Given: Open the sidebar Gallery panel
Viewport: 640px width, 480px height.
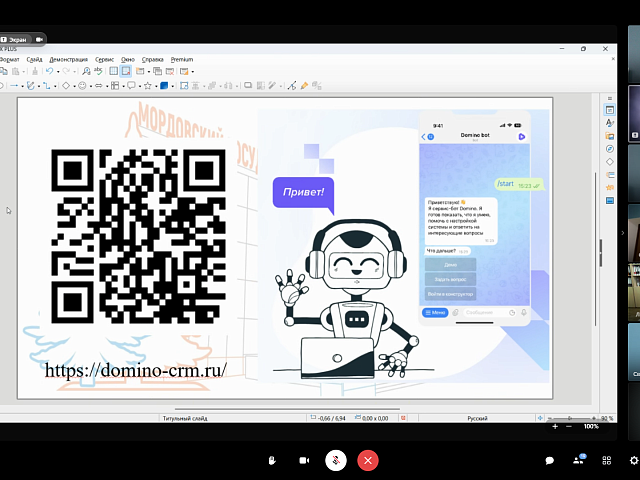Looking at the screenshot, I should click(x=610, y=136).
